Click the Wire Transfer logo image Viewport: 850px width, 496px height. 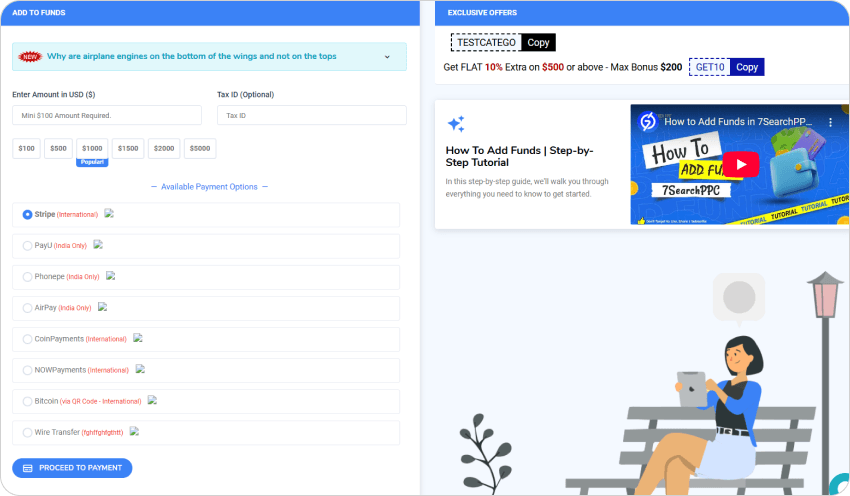point(134,431)
